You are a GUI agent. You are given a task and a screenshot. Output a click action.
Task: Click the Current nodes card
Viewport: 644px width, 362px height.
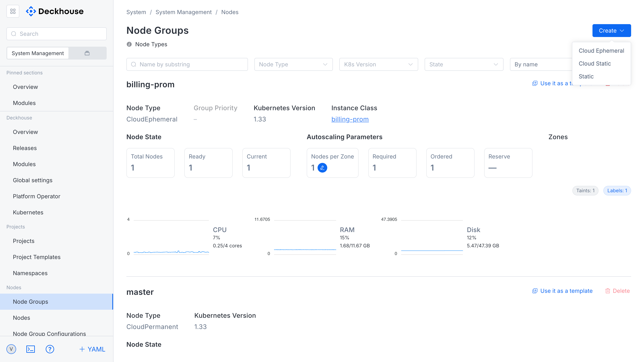[266, 163]
